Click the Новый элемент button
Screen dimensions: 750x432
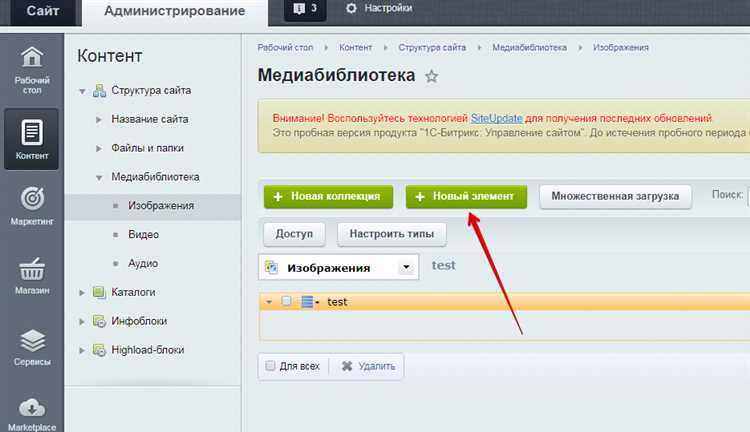[x=466, y=197]
